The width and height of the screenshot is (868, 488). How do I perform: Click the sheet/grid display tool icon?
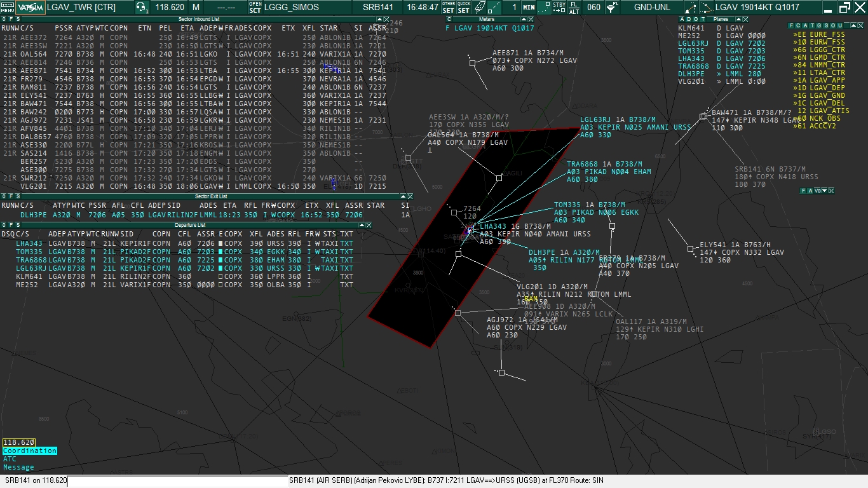480,8
